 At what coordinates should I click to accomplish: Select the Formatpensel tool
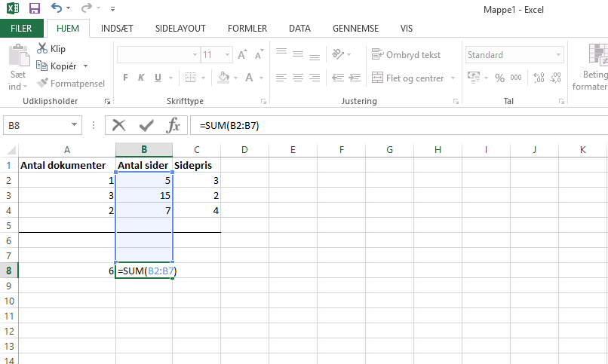point(71,83)
